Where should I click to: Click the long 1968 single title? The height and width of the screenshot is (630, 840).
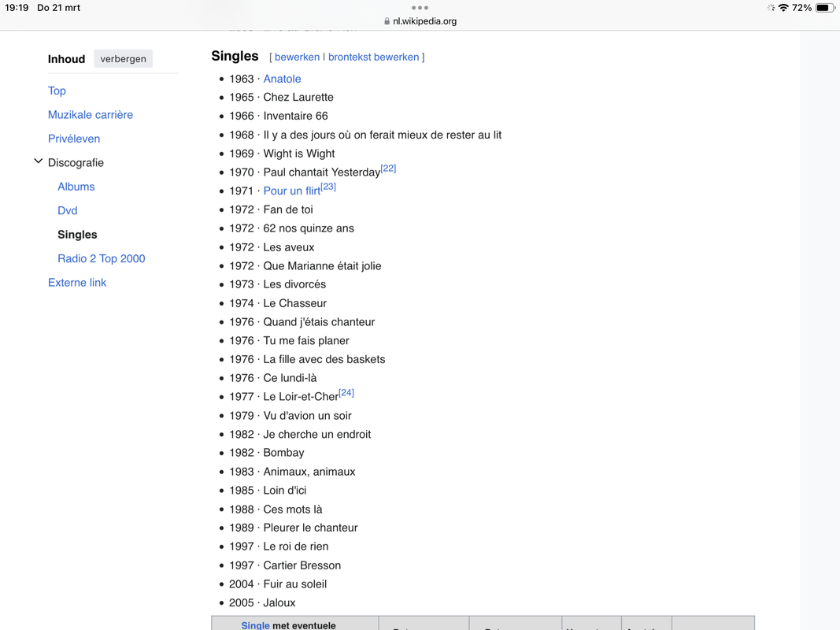click(x=382, y=135)
